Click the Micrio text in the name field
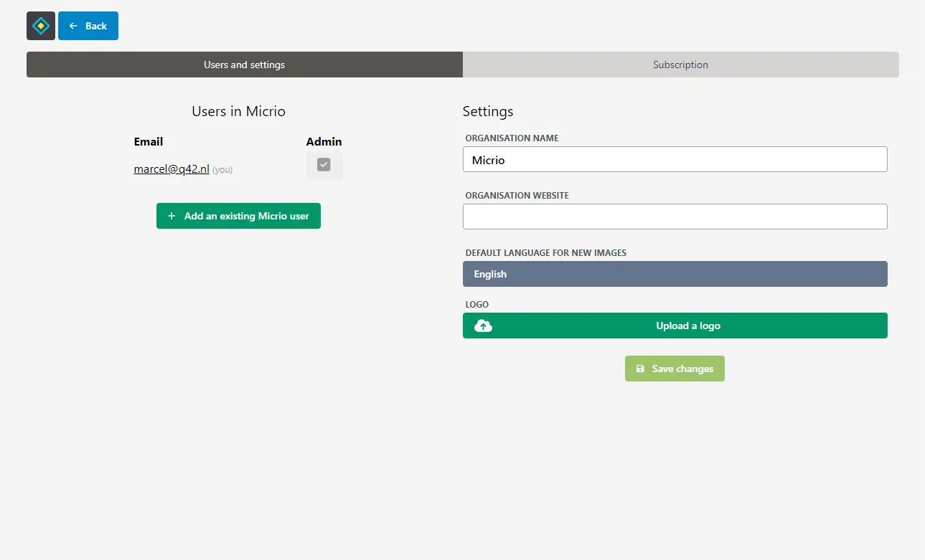Screen dimensions: 925x560 (x=489, y=159)
